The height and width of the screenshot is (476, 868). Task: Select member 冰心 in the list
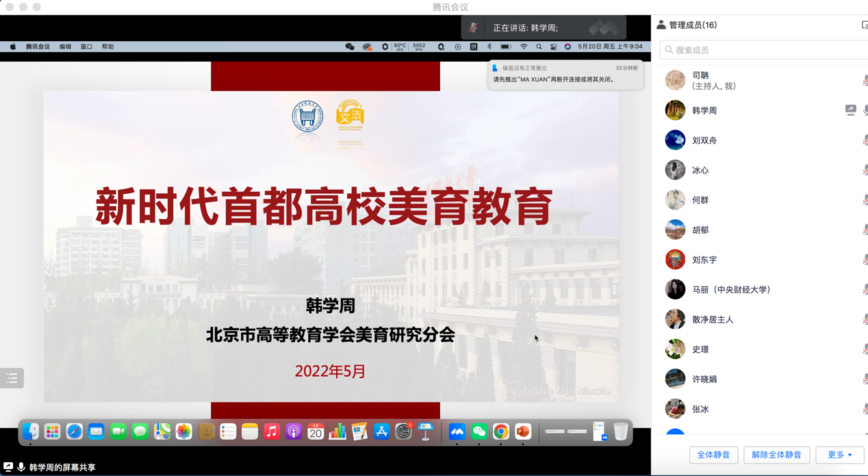760,170
